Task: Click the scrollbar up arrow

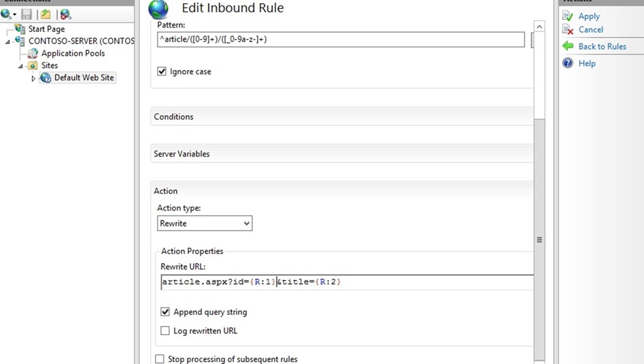Action: 539,27
